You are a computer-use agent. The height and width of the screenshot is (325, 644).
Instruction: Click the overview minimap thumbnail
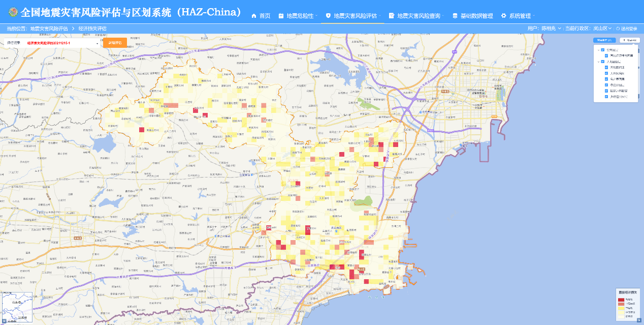click(16, 307)
